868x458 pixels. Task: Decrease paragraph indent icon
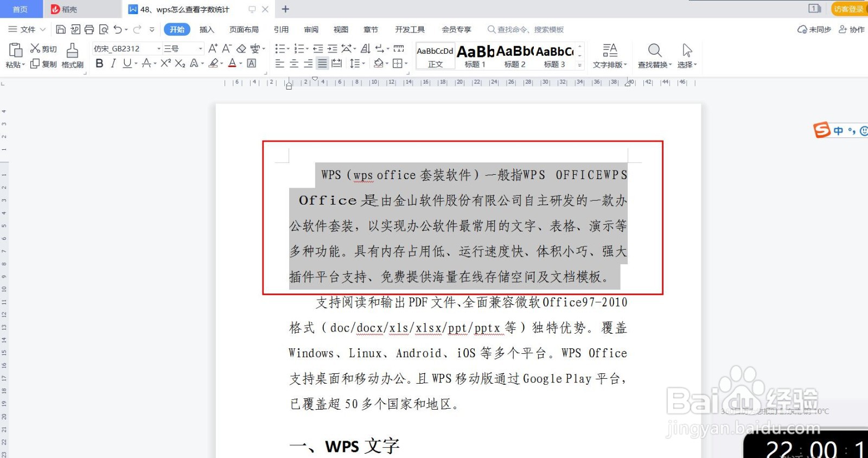[318, 48]
